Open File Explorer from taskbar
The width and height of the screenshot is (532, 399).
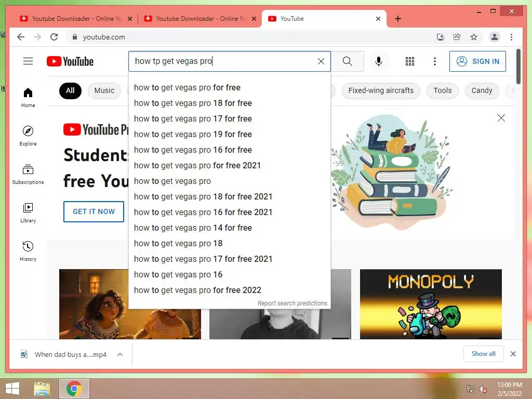pyautogui.click(x=42, y=389)
